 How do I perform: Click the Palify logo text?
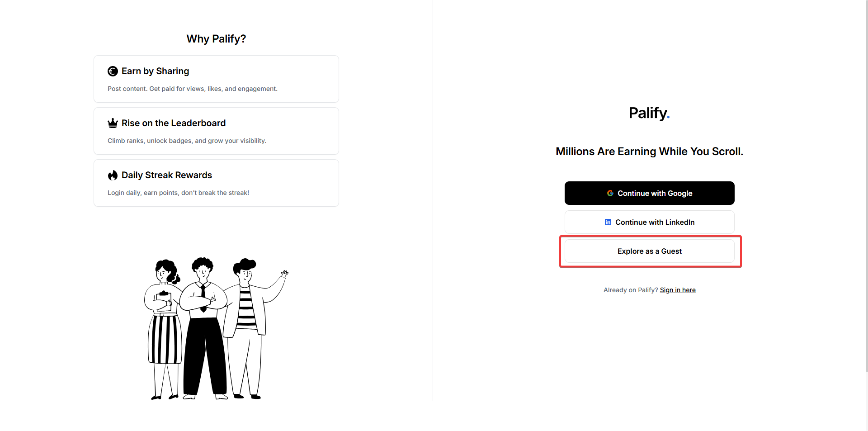[x=649, y=113]
